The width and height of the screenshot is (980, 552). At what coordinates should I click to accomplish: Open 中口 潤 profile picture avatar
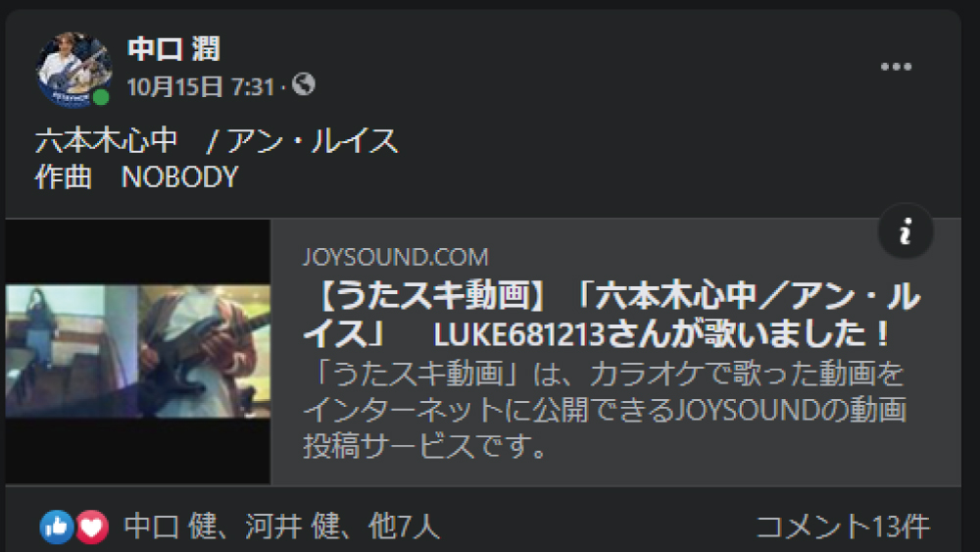coord(73,69)
